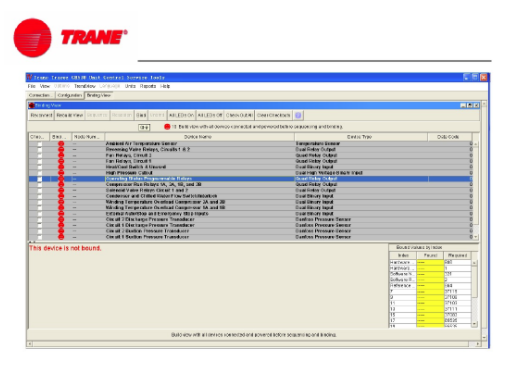Viewport: 514px width, 371px height.
Task: Switch to the Configuration tab
Action: [x=70, y=95]
